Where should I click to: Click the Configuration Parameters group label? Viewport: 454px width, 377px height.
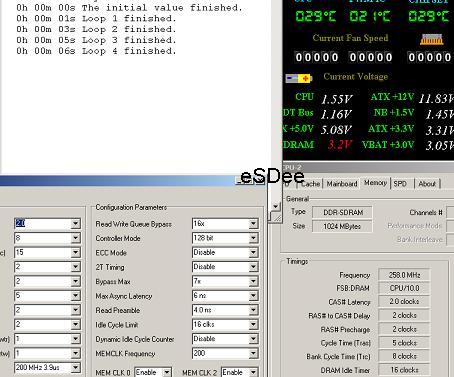[131, 207]
